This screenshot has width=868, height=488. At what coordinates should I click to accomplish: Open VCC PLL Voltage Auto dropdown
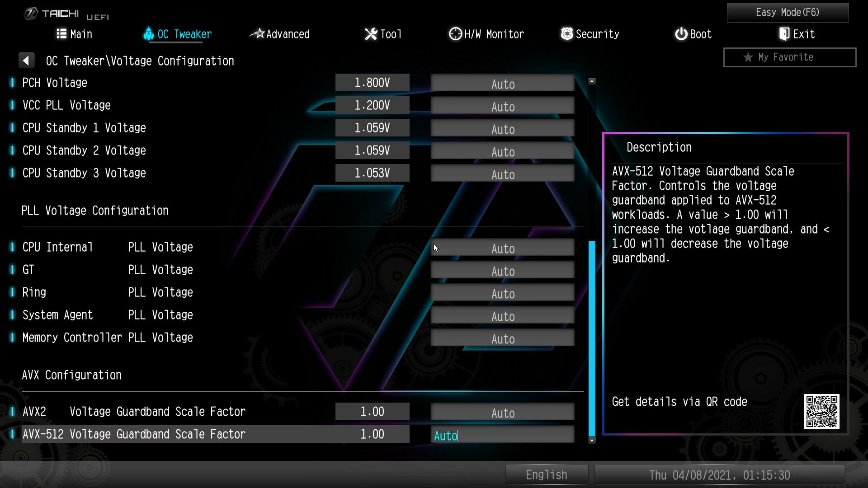coord(502,106)
